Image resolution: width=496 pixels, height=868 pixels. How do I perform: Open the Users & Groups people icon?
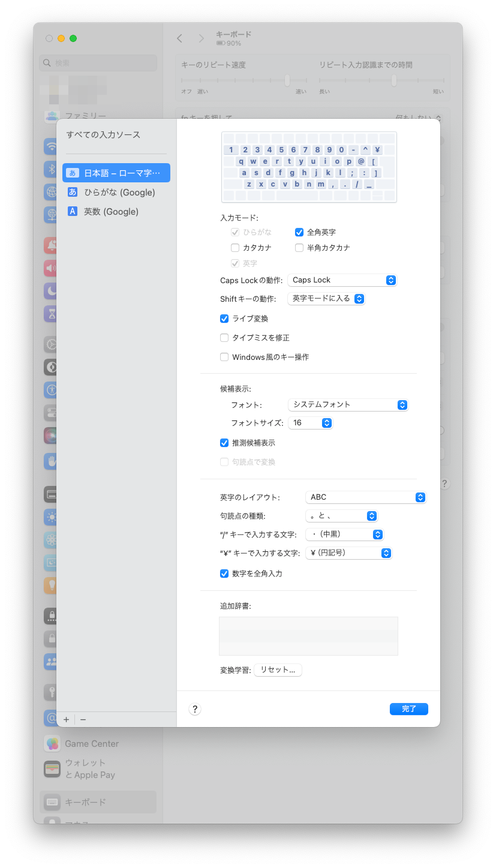[52, 661]
